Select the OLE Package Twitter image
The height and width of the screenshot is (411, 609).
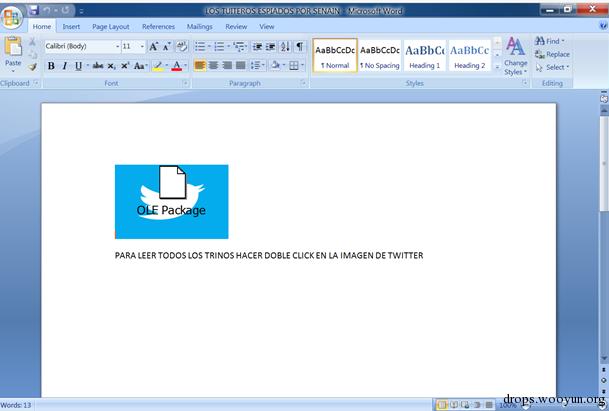[172, 202]
